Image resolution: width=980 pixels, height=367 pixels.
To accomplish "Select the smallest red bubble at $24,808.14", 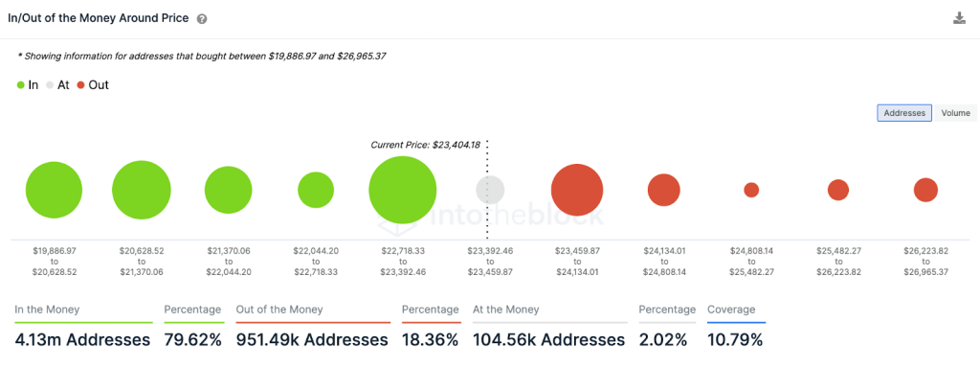I will point(751,190).
